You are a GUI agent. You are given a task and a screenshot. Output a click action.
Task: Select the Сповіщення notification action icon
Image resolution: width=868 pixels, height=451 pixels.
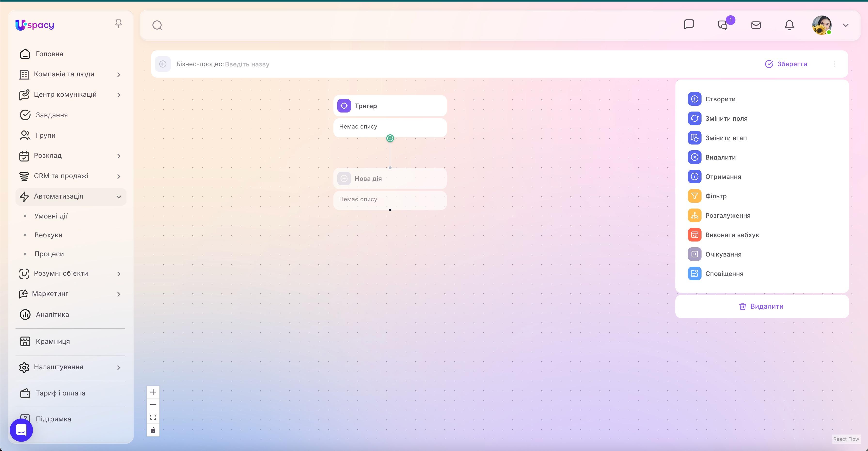coord(695,273)
